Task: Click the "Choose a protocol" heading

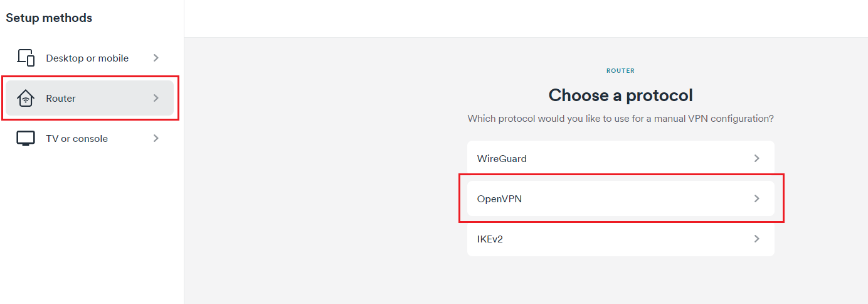Action: pos(620,95)
